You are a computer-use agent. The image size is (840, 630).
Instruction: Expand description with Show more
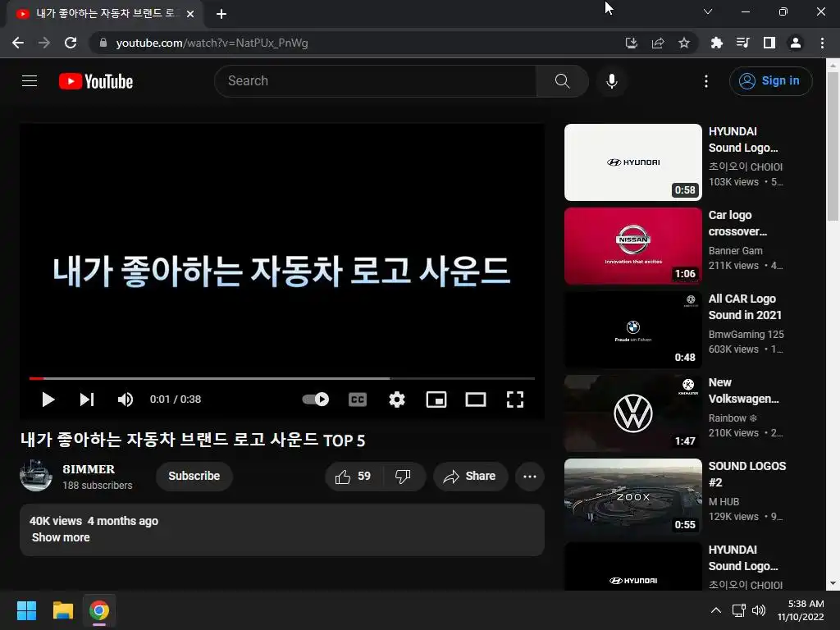click(61, 537)
